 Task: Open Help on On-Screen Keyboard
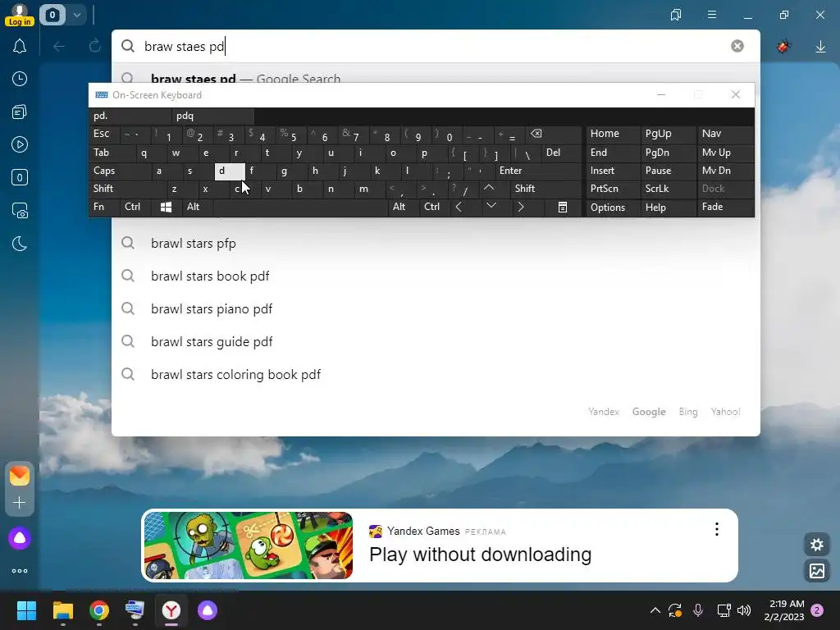tap(668, 207)
